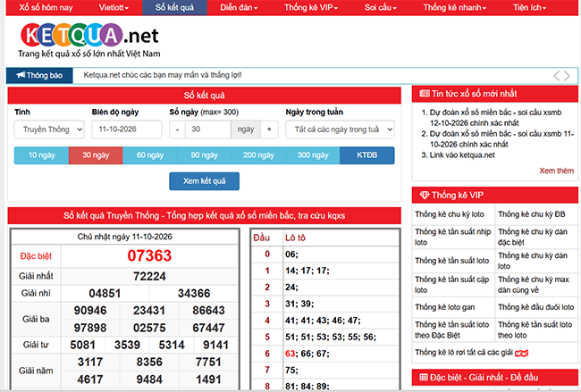Image resolution: width=581 pixels, height=392 pixels.
Task: Open the Sổ kết quả tab
Action: 174,7
